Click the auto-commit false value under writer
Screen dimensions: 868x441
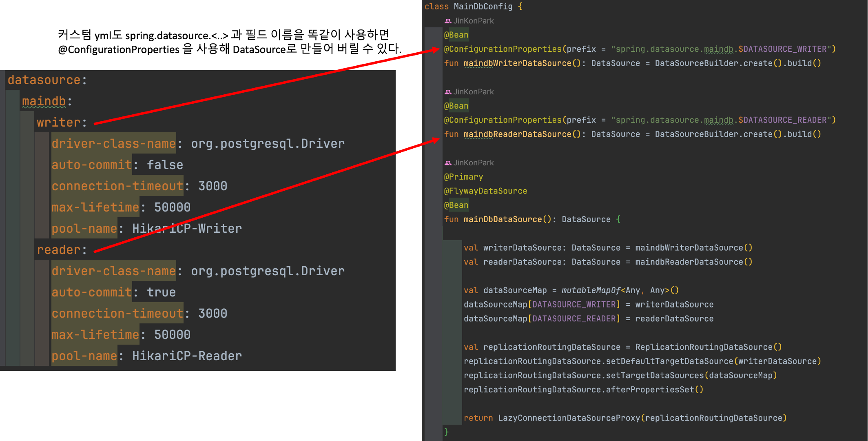tap(165, 165)
